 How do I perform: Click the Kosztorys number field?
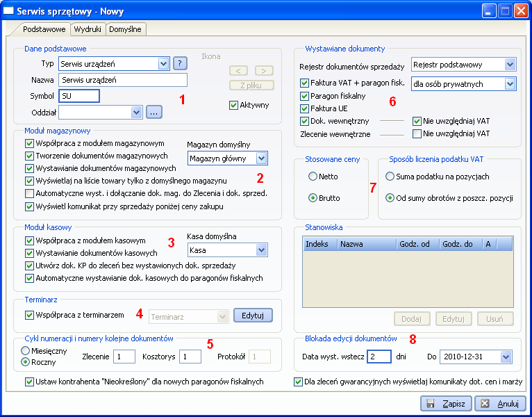pos(190,357)
